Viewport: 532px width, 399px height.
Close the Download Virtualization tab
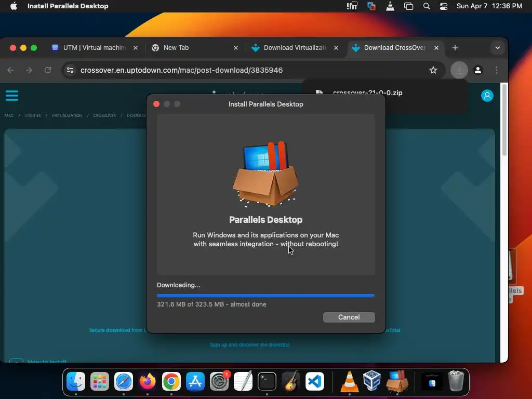tap(336, 48)
